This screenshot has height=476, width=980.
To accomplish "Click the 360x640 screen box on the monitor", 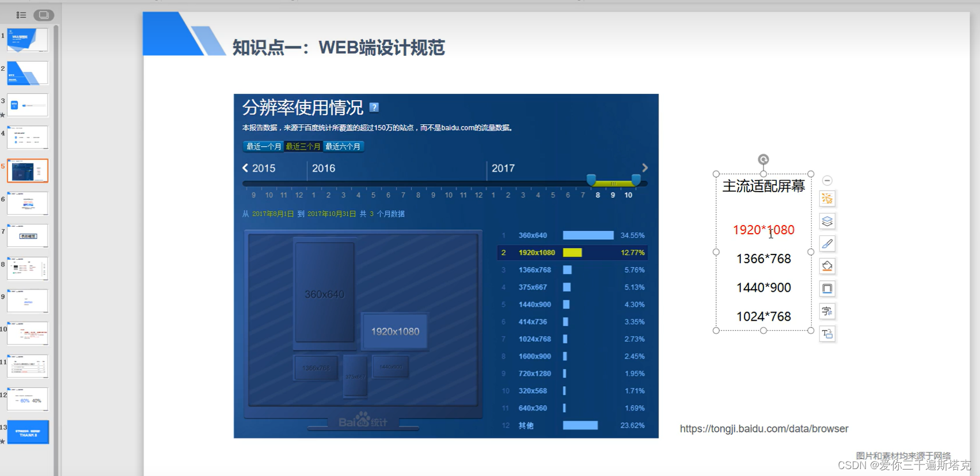I will pos(325,294).
